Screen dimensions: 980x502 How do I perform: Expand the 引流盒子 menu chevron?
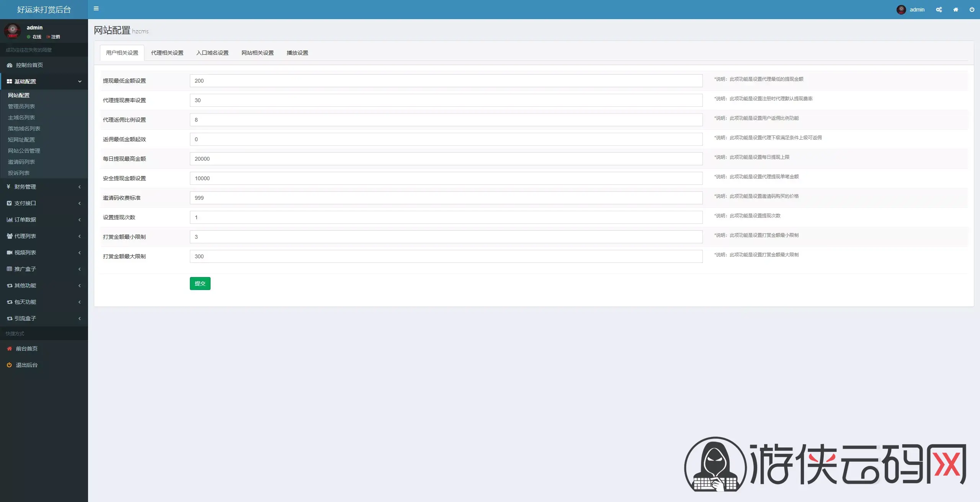click(x=80, y=318)
